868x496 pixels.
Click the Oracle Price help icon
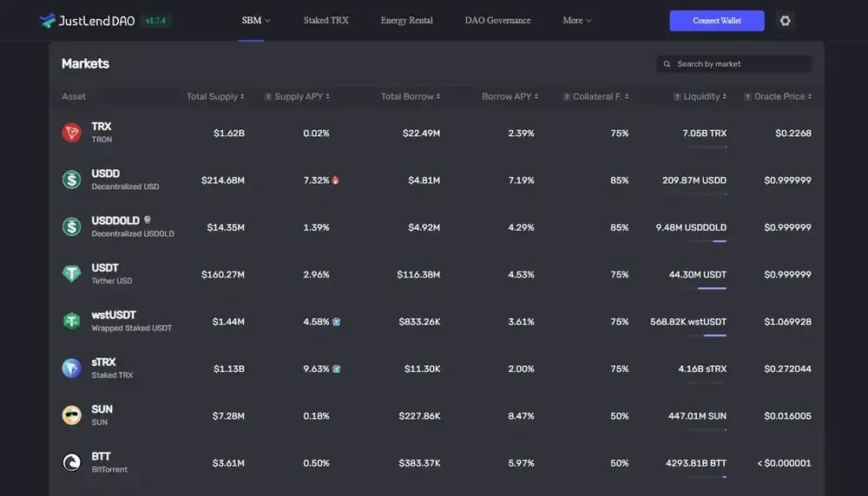[748, 97]
